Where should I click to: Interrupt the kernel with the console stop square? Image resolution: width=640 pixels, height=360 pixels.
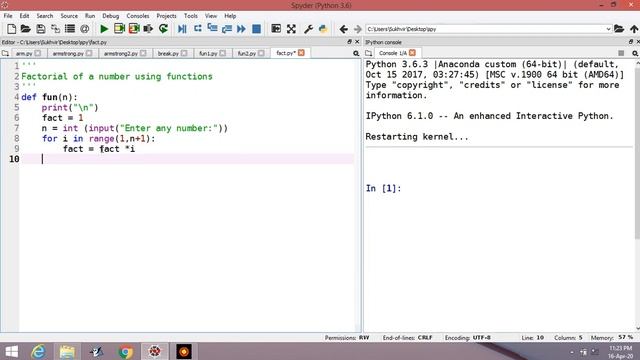(x=621, y=53)
